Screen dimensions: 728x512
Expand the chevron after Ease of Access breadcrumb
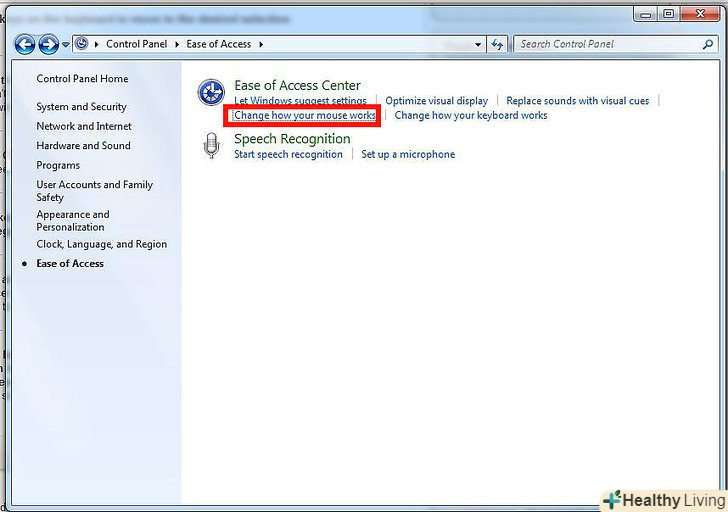tap(261, 45)
